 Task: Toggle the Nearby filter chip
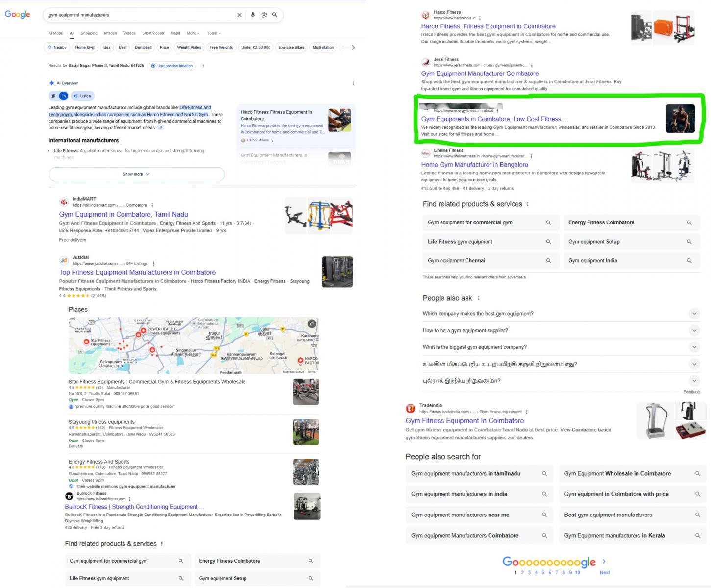tap(57, 47)
